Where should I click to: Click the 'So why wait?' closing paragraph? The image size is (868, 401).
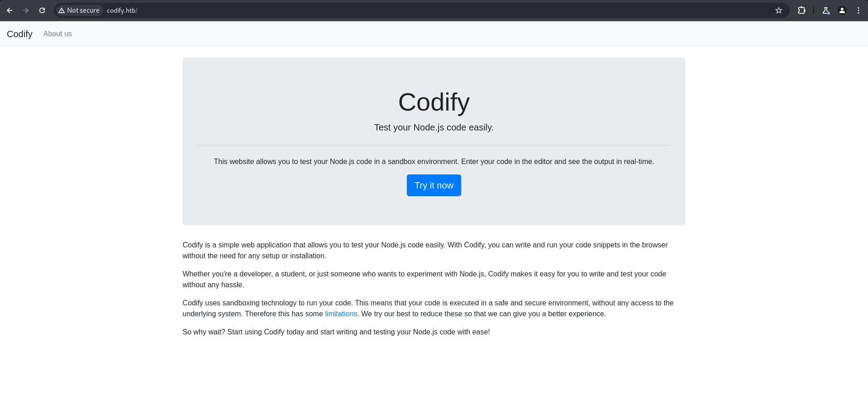[336, 332]
